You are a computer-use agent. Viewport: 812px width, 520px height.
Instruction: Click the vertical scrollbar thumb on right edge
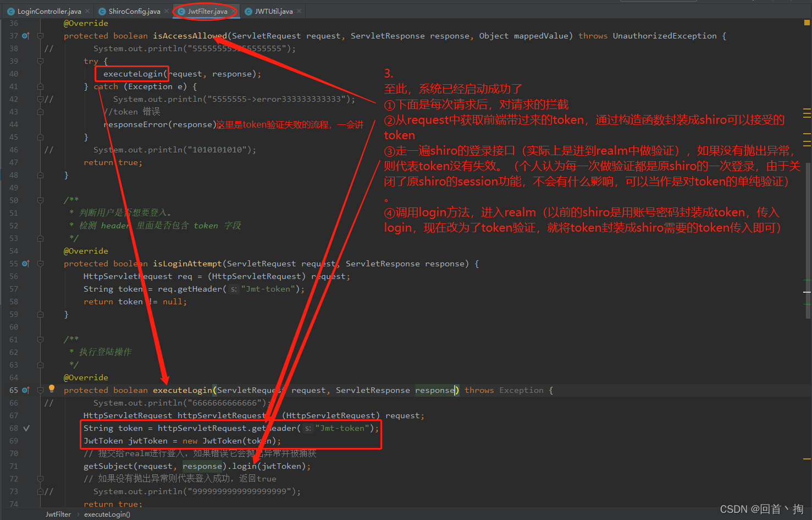[807, 240]
